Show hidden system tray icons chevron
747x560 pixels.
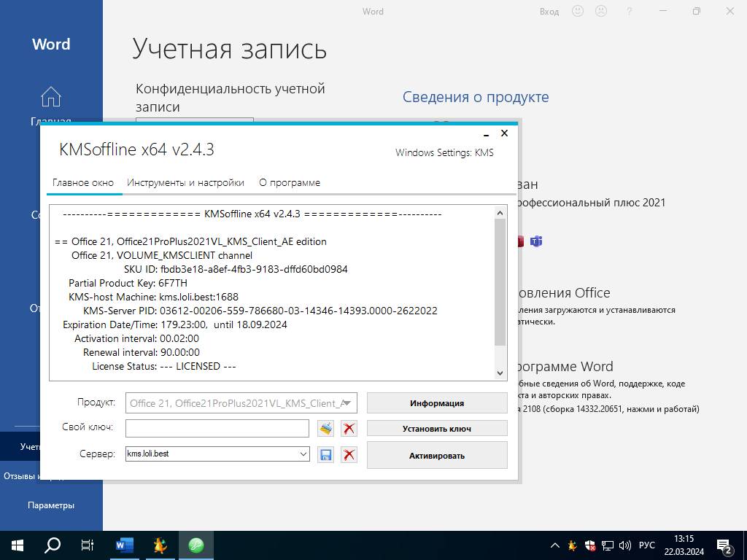(555, 545)
